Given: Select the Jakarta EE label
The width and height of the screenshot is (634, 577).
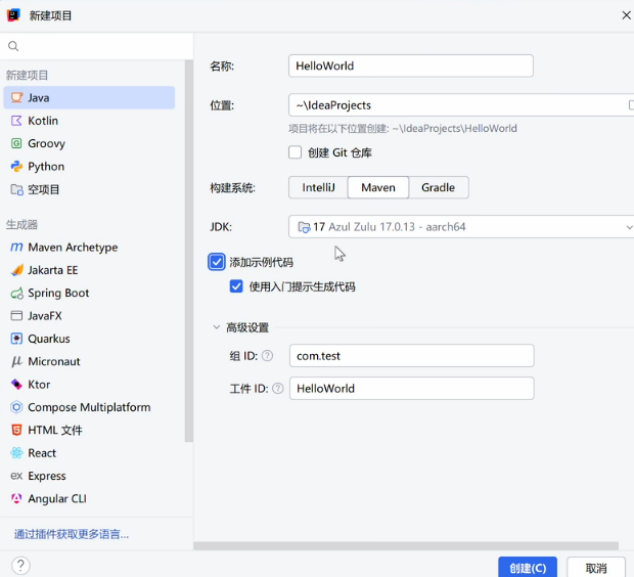Looking at the screenshot, I should coord(53,270).
